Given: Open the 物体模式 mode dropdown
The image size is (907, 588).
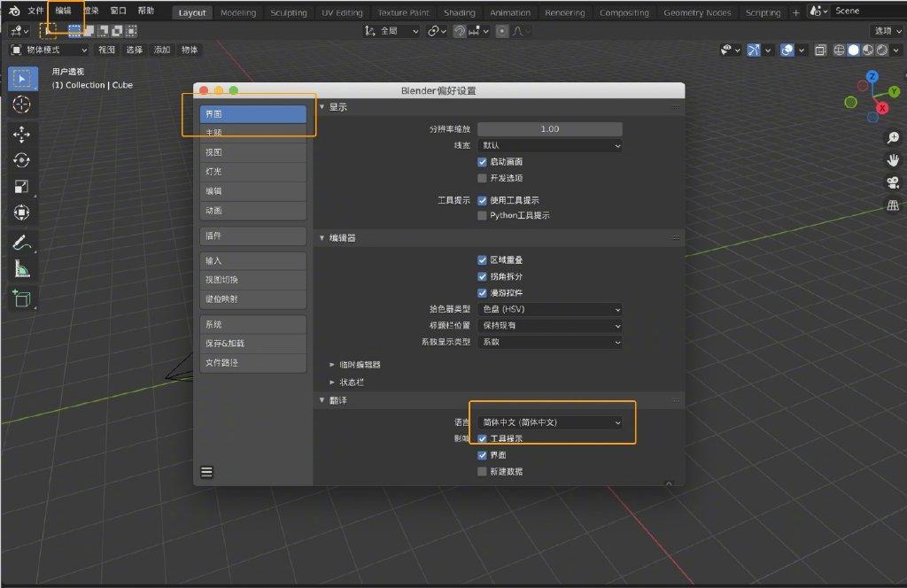Looking at the screenshot, I should tap(49, 50).
